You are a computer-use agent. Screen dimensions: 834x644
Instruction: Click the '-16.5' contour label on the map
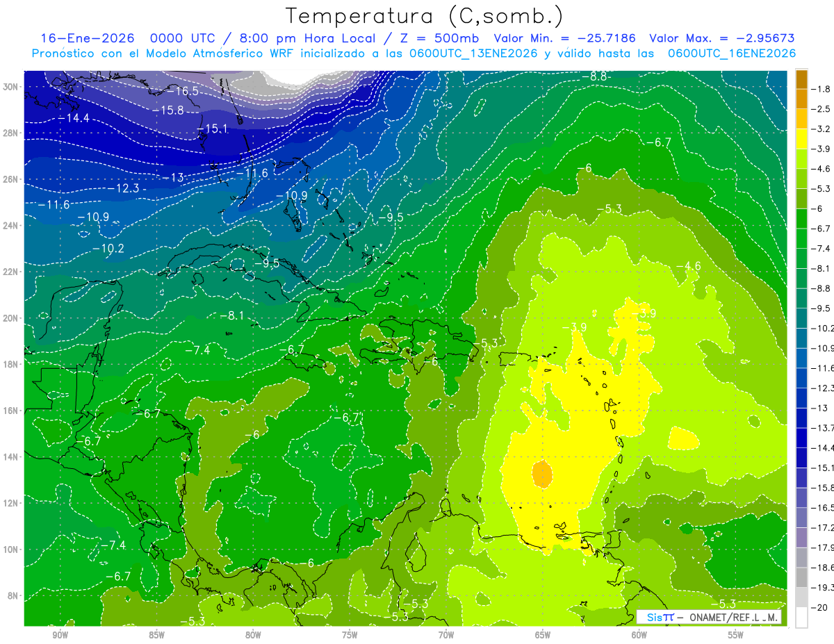click(x=183, y=91)
